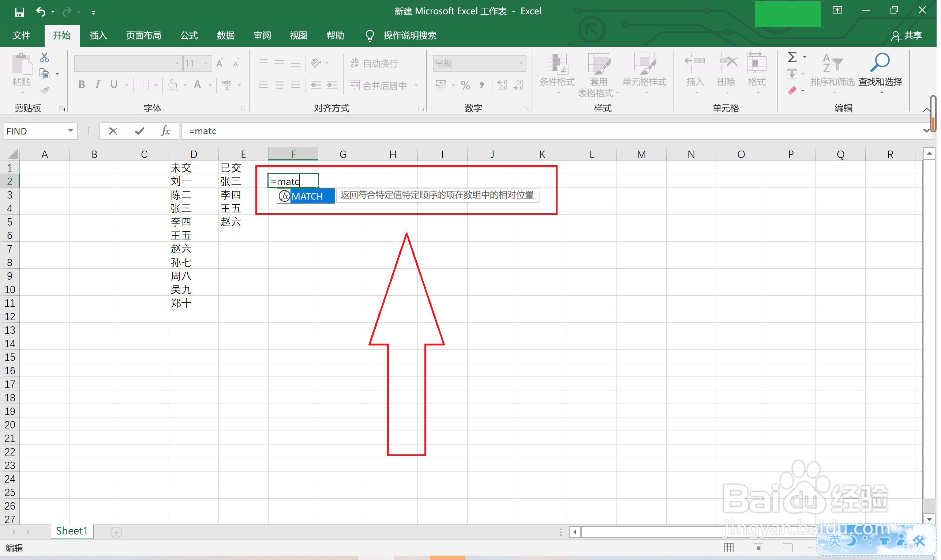Click the 共享 share button
Screen dimensions: 941x560
907,35
